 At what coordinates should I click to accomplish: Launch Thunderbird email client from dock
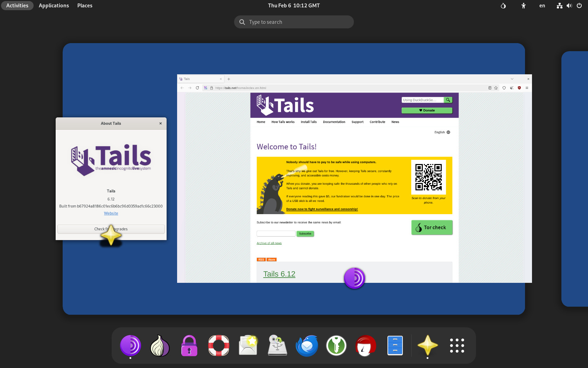coord(307,346)
